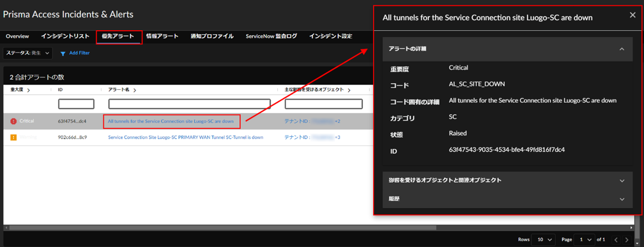This screenshot has height=247, width=644.
Task: Click the table's horizontal scrollbar
Action: click(223, 228)
